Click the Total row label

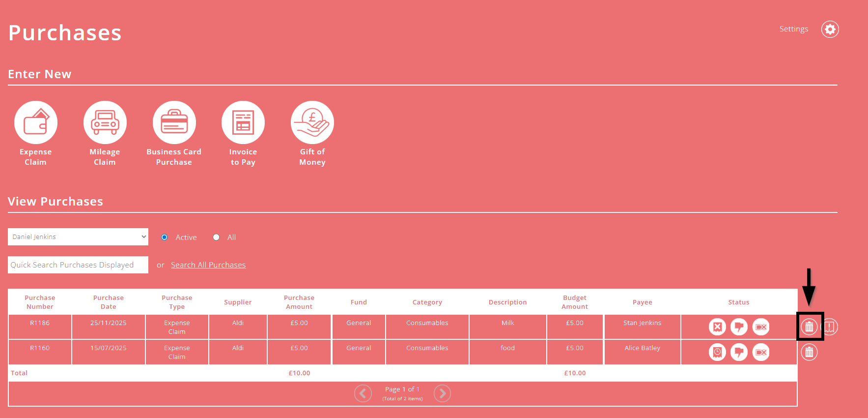click(x=19, y=373)
